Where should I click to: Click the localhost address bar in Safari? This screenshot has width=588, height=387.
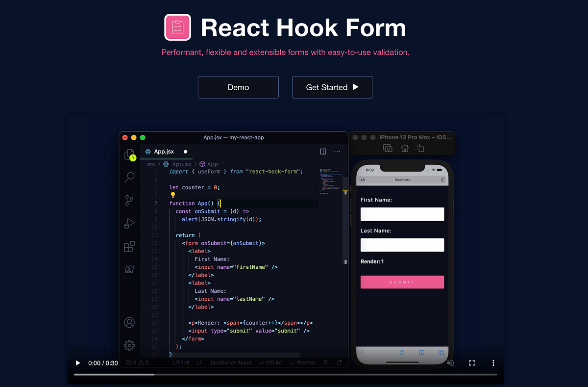point(402,180)
